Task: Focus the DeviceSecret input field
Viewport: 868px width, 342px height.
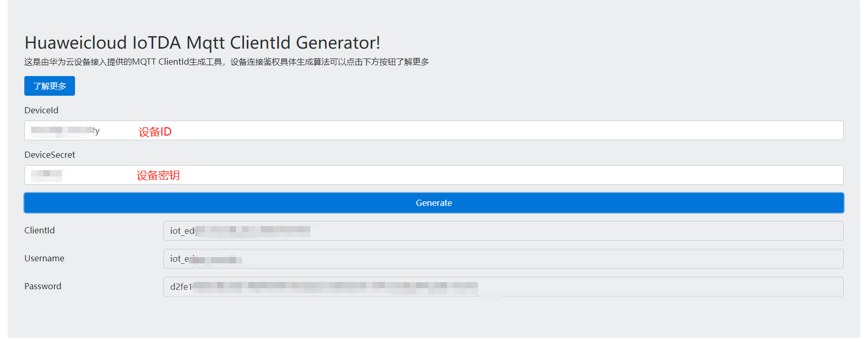Action: coord(433,175)
